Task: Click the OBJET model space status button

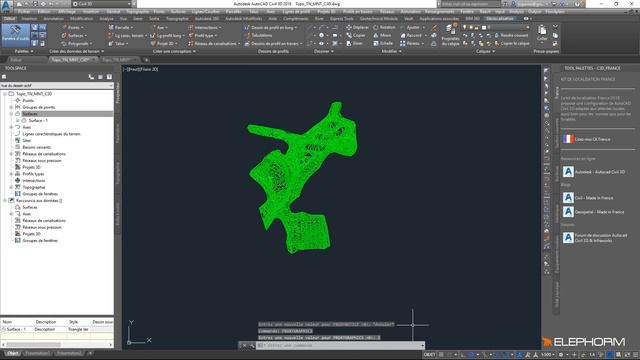Action: (429, 354)
